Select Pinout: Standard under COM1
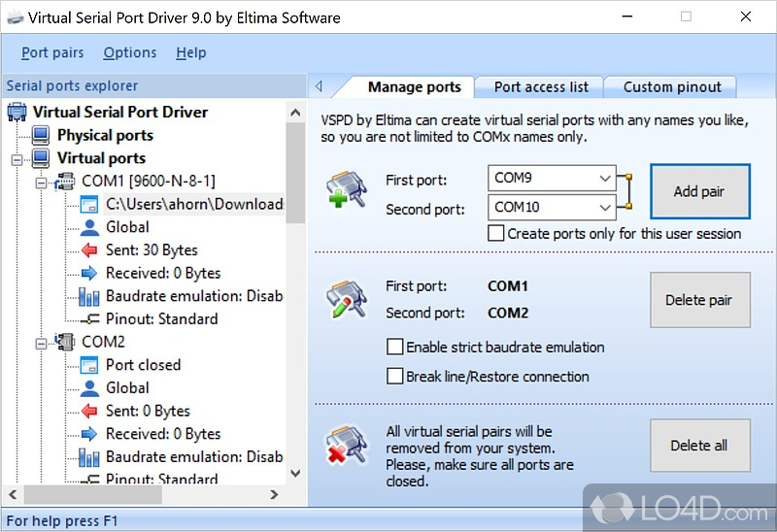Image resolution: width=777 pixels, height=532 pixels. click(161, 319)
